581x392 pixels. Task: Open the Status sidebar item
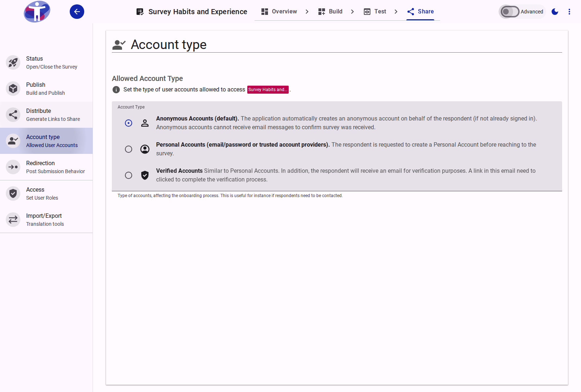tap(46, 62)
